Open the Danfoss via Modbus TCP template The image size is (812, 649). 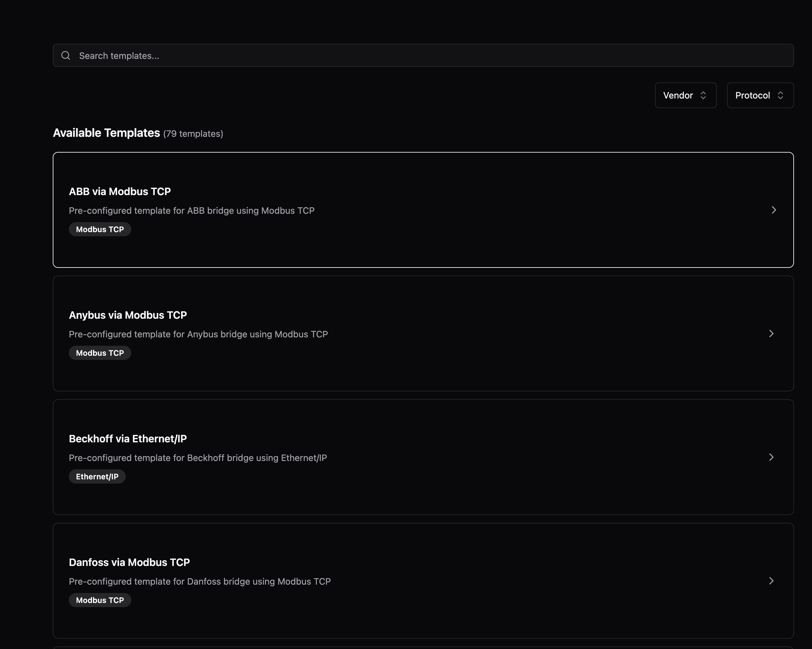pos(423,581)
